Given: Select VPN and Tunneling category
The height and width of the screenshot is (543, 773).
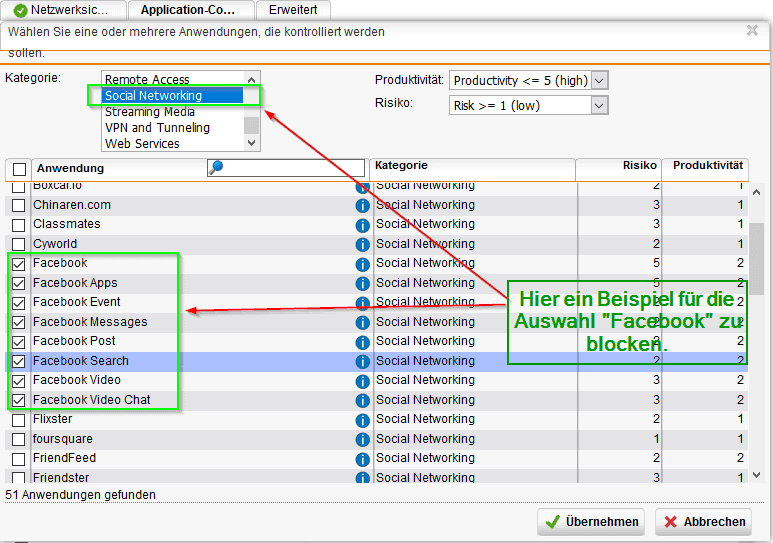Looking at the screenshot, I should 157,127.
